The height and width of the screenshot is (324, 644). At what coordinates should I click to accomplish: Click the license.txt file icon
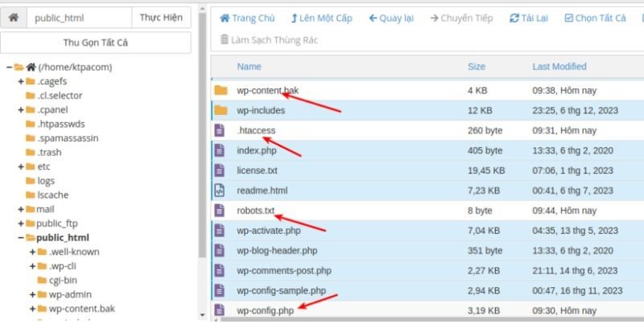pyautogui.click(x=220, y=170)
